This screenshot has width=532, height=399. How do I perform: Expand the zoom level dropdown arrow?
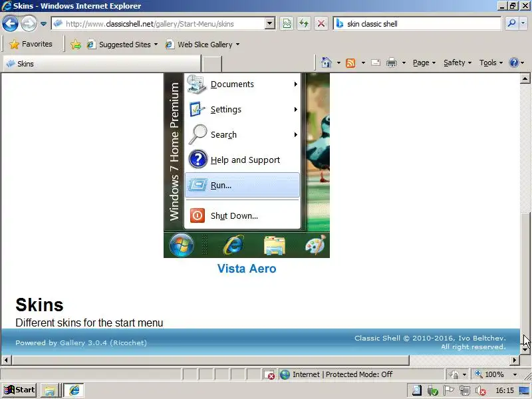coord(515,374)
